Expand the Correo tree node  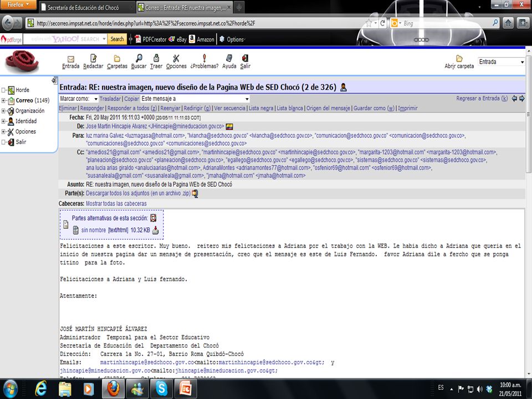3,100
